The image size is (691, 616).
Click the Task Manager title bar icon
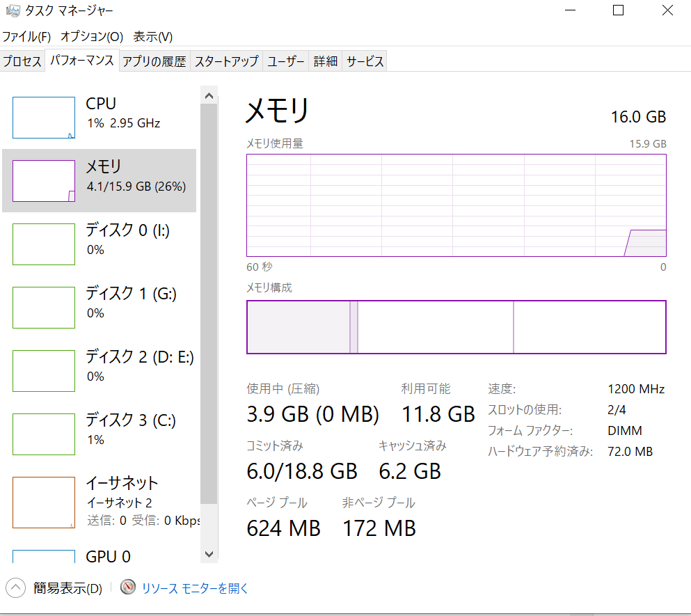pyautogui.click(x=13, y=11)
